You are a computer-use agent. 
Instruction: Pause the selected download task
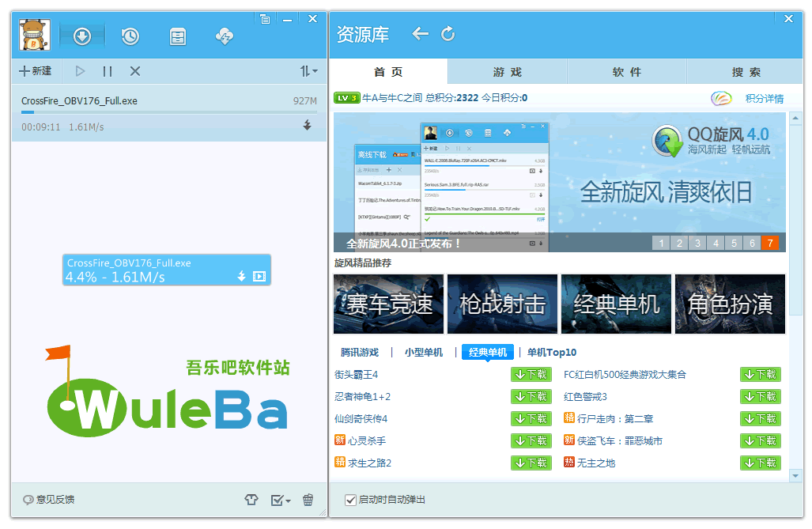click(108, 71)
